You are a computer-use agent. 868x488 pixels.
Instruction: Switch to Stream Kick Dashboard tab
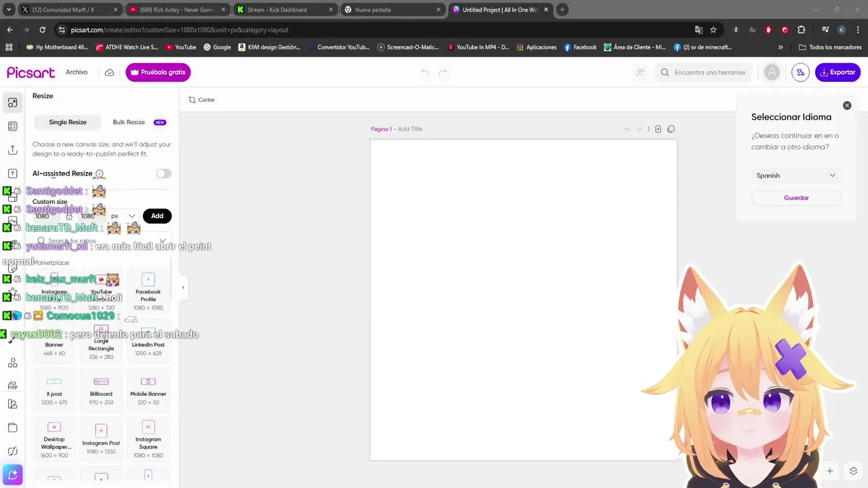(x=284, y=9)
